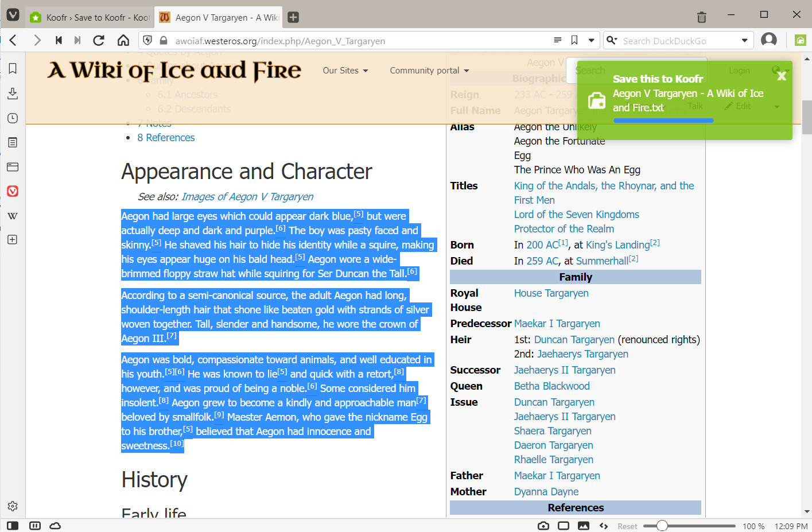The height and width of the screenshot is (532, 812).
Task: Open Images of Aegon V Targaryen link
Action: click(247, 197)
